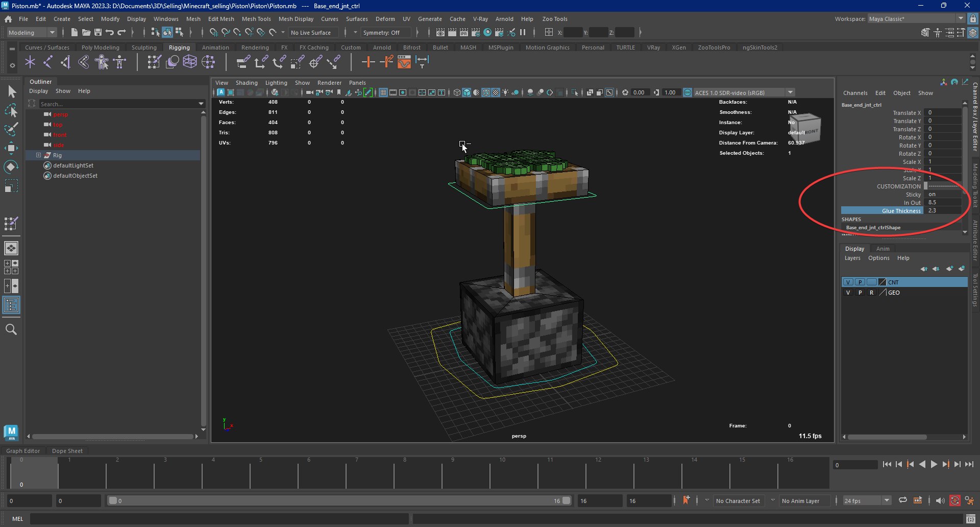Click the Save Scene icon

pyautogui.click(x=98, y=32)
